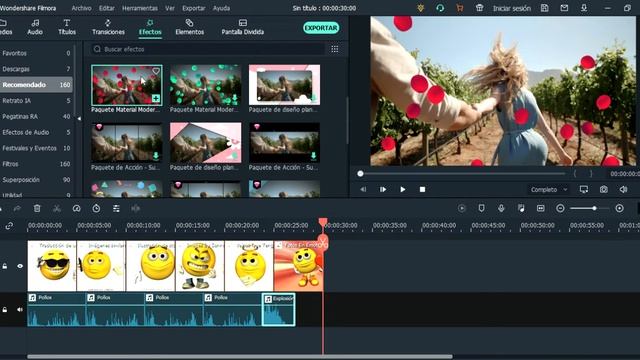
Task: Zoom out the timeline with minus icon
Action: point(560,208)
